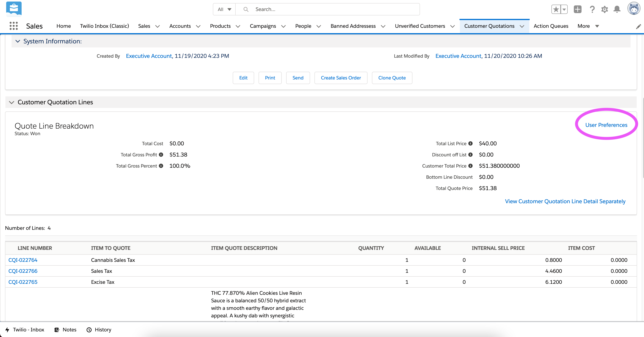The height and width of the screenshot is (337, 644).
Task: Expand Banned Addressess tab dropdown chevron
Action: click(383, 26)
